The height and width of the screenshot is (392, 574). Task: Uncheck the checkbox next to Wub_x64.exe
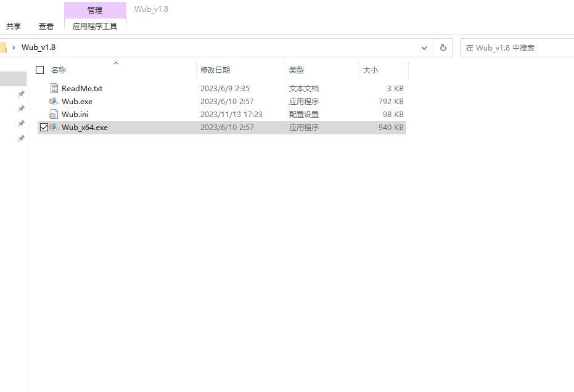(43, 128)
